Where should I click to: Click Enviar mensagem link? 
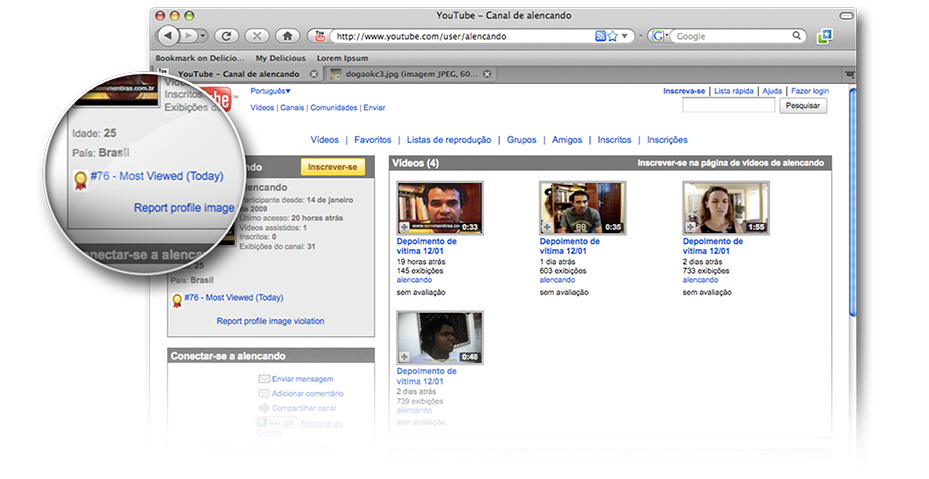(303, 379)
